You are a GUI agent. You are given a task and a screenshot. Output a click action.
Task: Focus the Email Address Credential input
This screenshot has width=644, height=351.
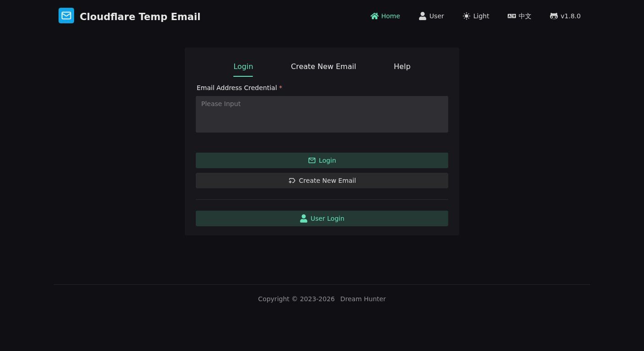[322, 114]
